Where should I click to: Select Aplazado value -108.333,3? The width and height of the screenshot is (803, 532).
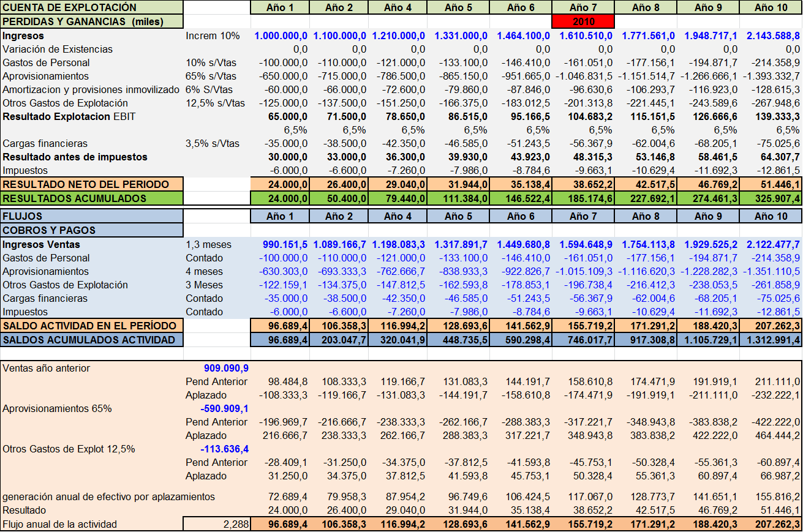pyautogui.click(x=284, y=395)
